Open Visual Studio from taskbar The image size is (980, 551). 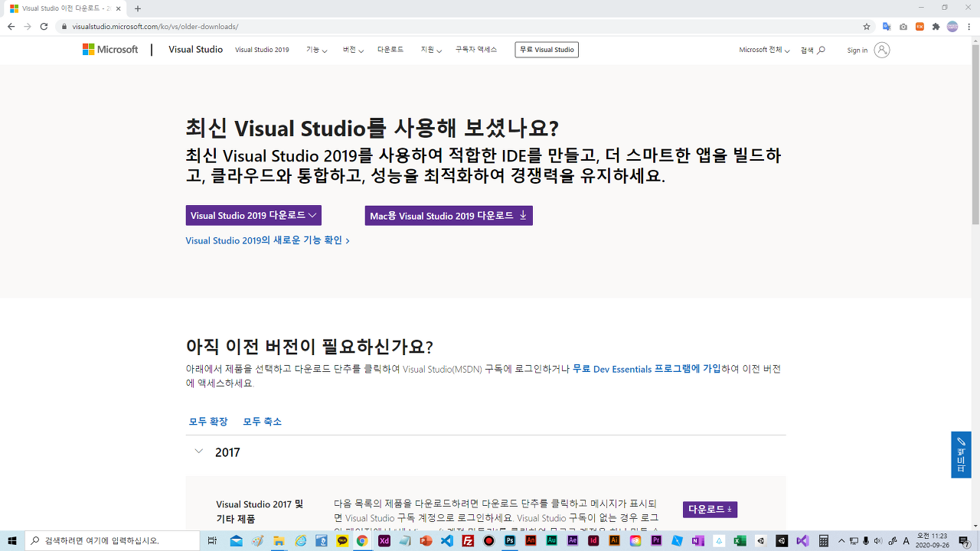click(x=802, y=540)
